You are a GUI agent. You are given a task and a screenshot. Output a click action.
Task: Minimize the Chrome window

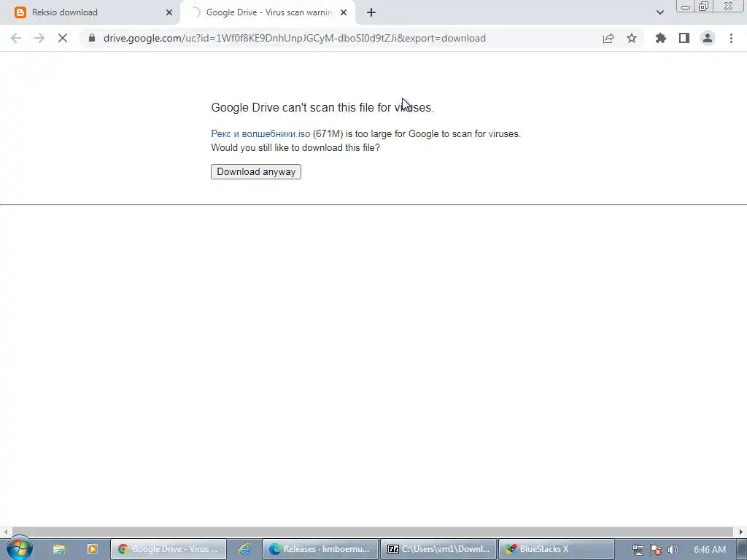tap(686, 7)
